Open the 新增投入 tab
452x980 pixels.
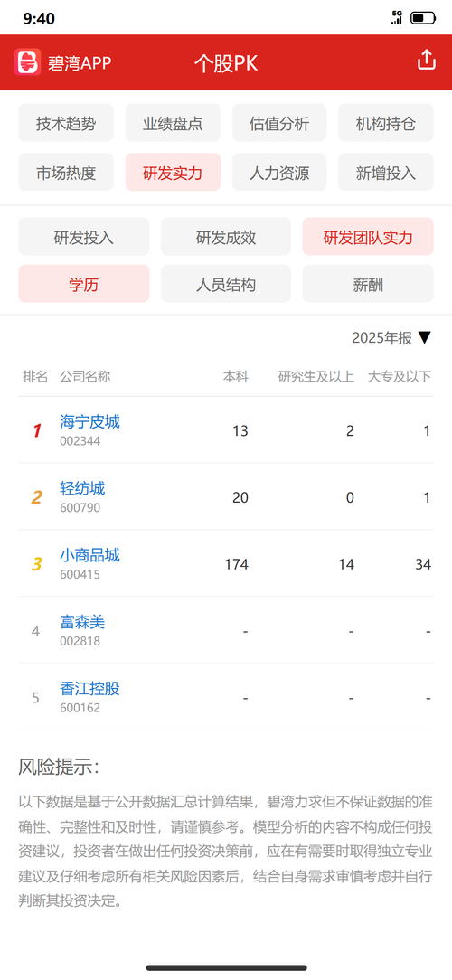(386, 172)
